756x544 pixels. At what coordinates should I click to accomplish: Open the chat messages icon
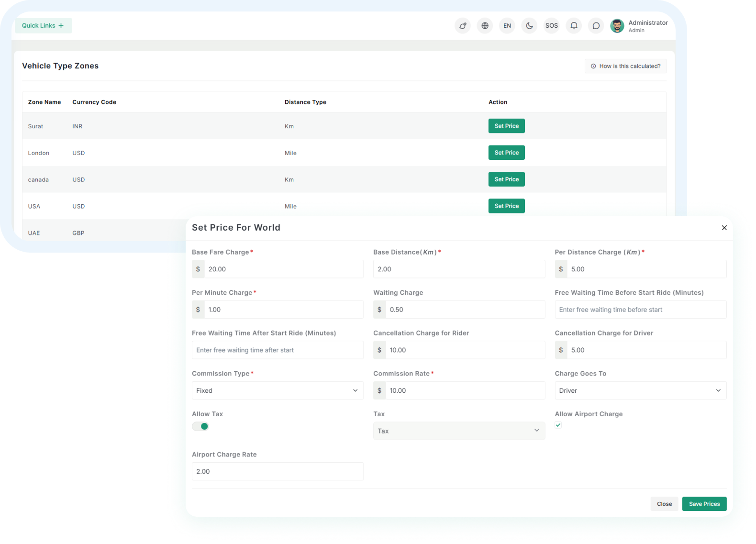pos(596,26)
